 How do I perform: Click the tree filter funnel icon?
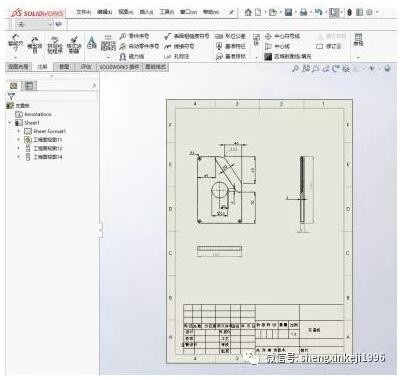tap(11, 97)
